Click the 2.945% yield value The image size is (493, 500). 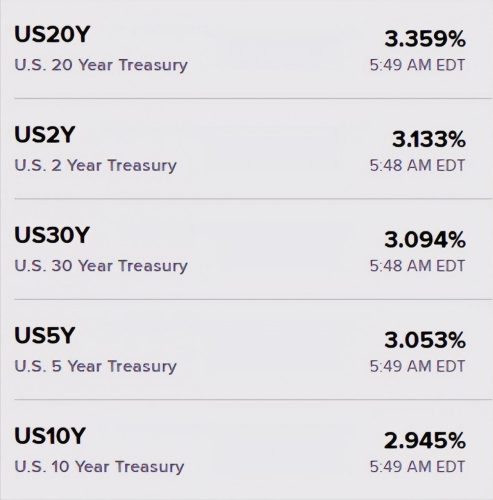(x=425, y=441)
